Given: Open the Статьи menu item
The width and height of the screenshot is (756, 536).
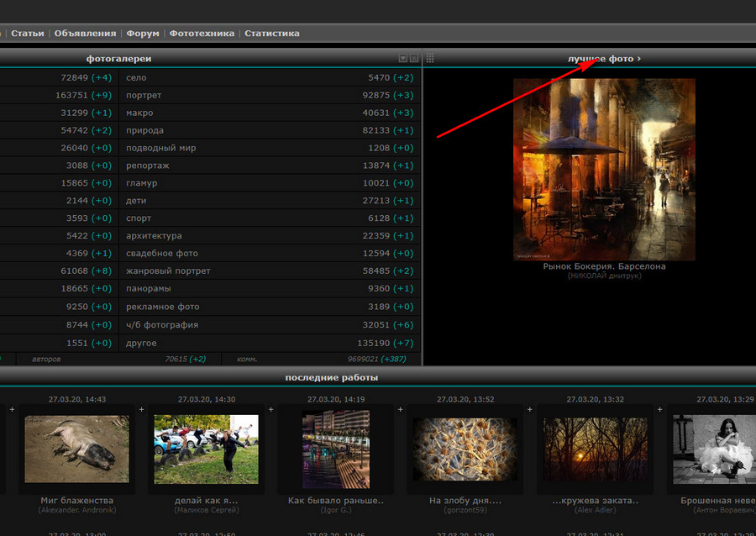Looking at the screenshot, I should pos(28,34).
